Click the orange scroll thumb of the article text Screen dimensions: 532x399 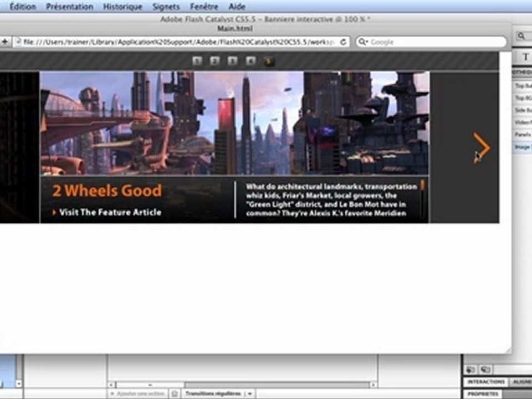pos(422,185)
